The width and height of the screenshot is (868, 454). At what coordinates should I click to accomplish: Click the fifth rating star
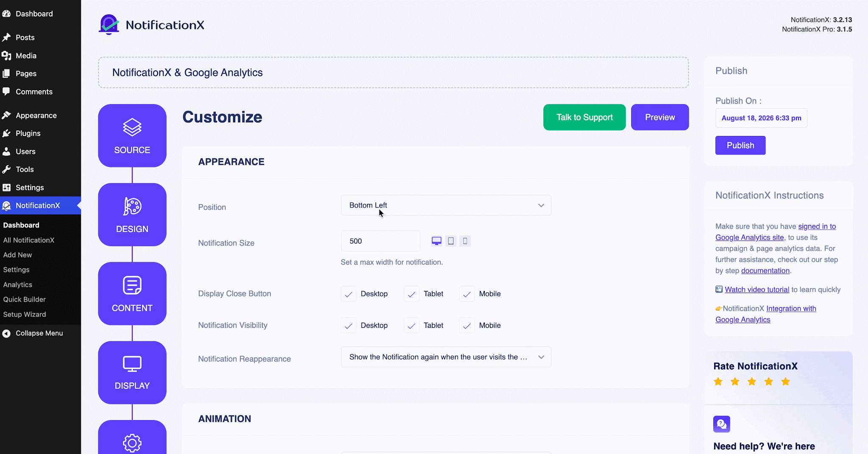[x=786, y=382]
